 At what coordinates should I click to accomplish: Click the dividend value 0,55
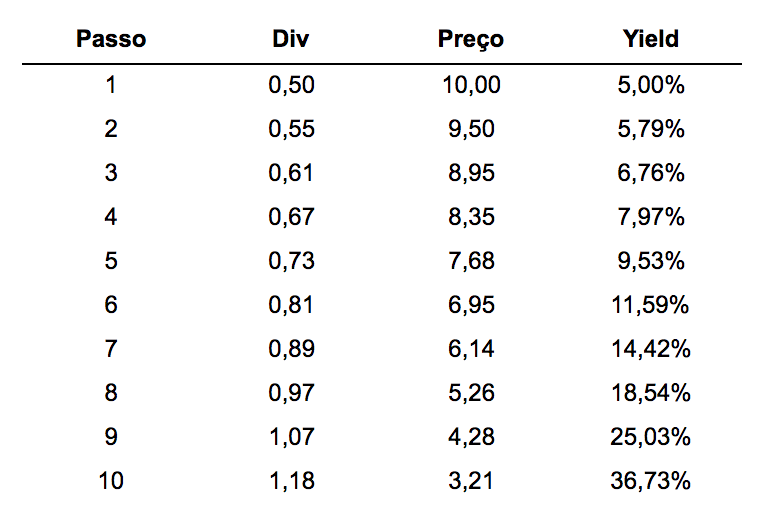pos(291,129)
